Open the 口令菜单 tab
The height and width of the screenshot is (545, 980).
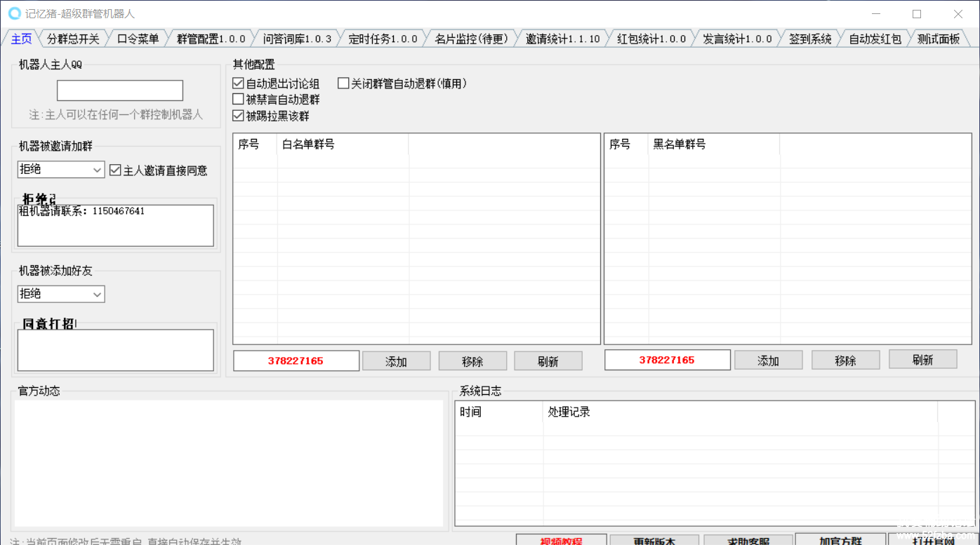[138, 39]
